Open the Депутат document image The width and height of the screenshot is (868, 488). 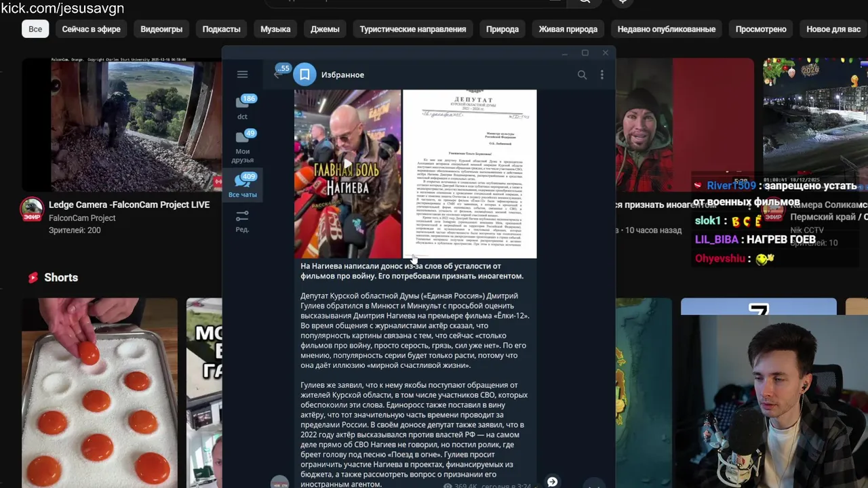tap(469, 174)
